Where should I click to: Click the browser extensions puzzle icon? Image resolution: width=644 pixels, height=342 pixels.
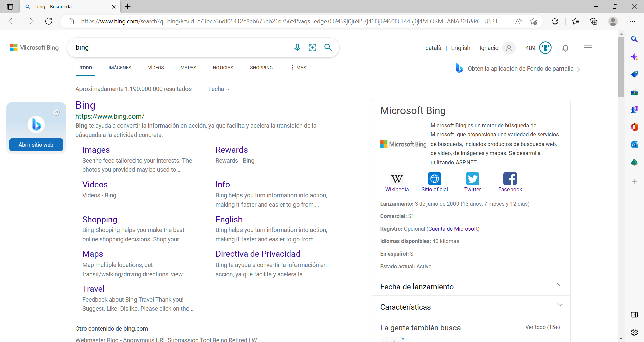(x=555, y=21)
